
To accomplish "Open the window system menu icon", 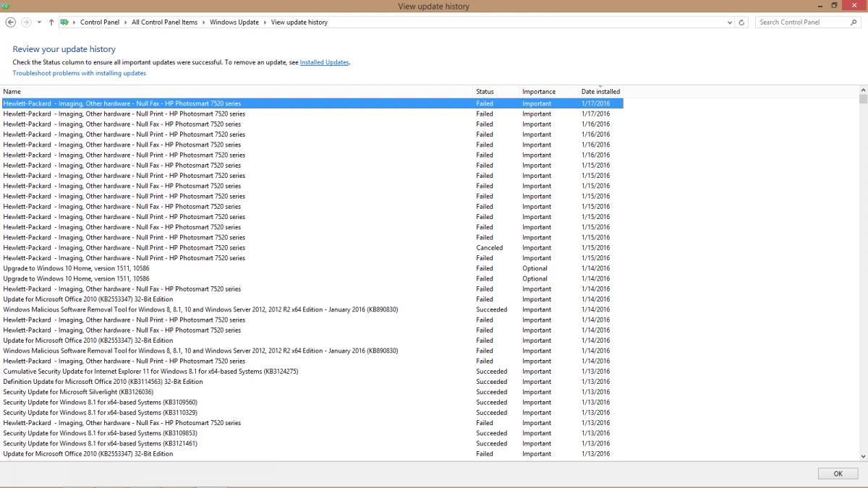I will click(6, 7).
